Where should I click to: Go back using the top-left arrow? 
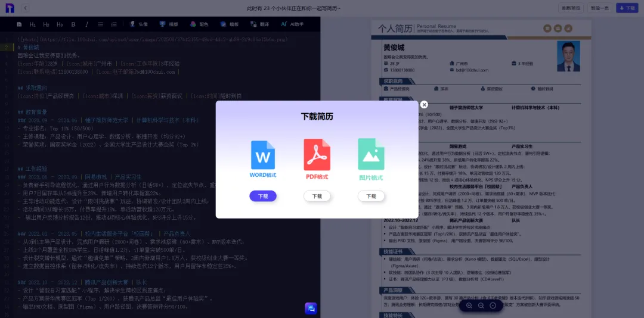[26, 8]
